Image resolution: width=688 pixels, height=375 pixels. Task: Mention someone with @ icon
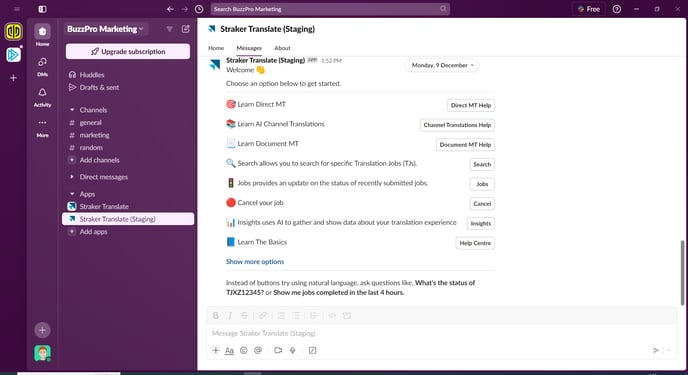pos(258,350)
